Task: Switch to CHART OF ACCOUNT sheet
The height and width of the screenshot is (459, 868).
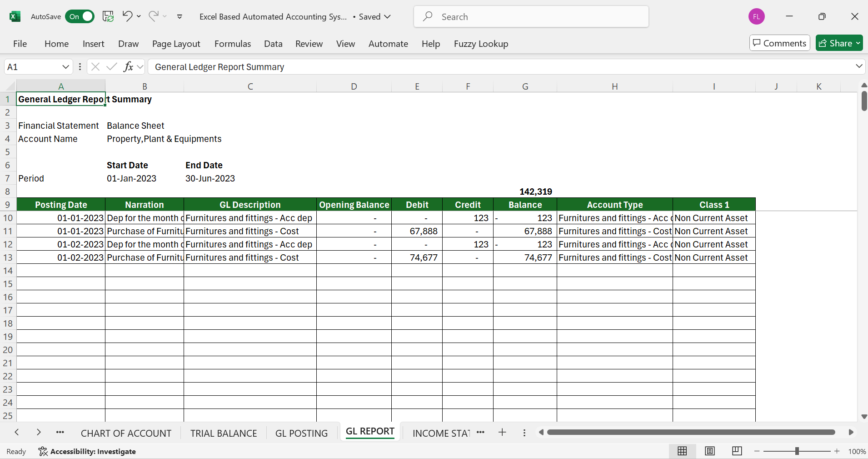Action: click(126, 433)
